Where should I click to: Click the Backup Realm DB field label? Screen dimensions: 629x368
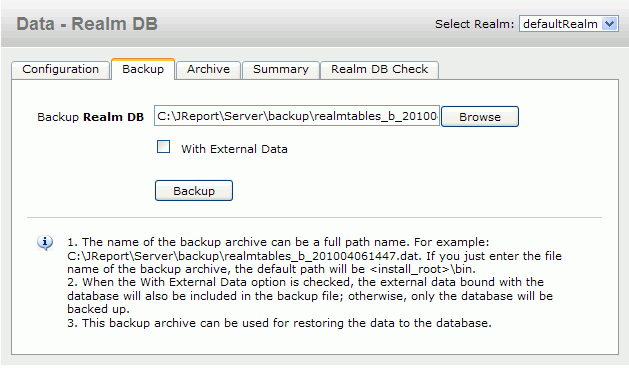click(91, 117)
